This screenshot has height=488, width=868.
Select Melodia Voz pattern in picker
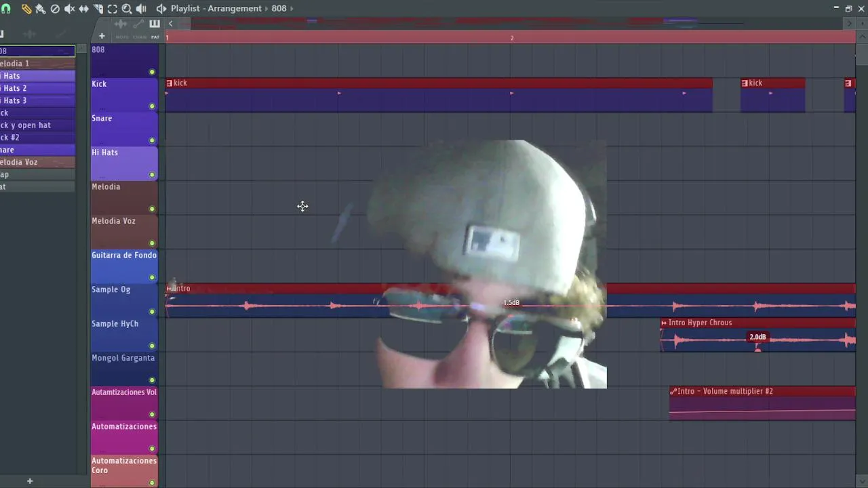37,162
